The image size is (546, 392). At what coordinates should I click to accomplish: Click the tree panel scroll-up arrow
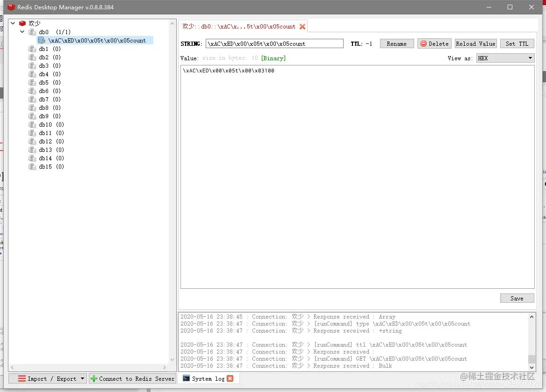point(172,23)
